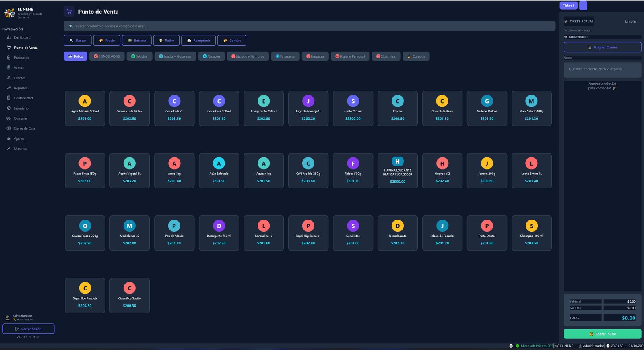Screen dimensions: 644x350
Task: Add Huevos x12 to ticket
Action: (x=442, y=171)
